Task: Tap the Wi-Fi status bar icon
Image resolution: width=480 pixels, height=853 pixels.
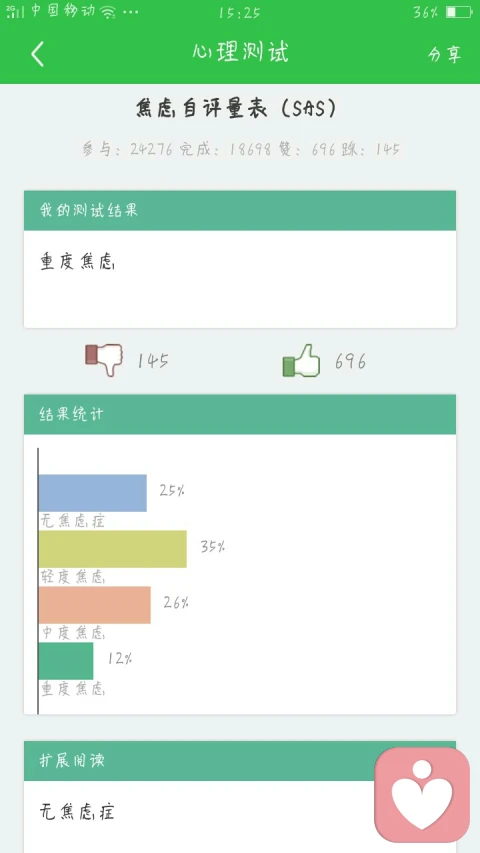Action: [x=108, y=12]
